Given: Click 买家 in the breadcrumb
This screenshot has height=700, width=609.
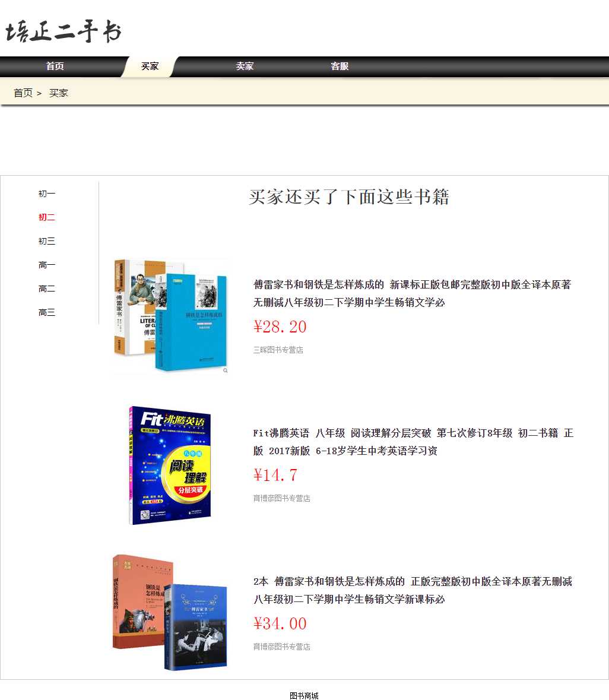Looking at the screenshot, I should (x=59, y=93).
